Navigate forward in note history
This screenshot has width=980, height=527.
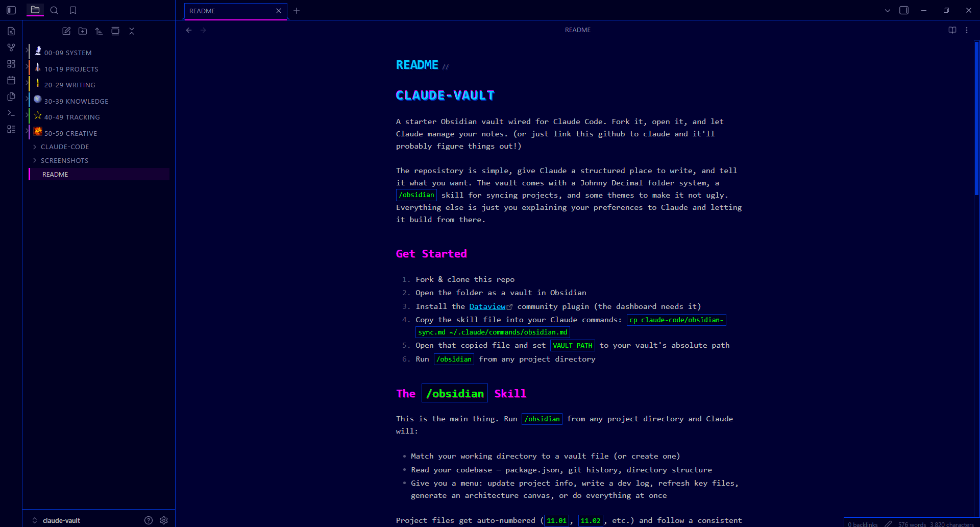[x=203, y=30]
